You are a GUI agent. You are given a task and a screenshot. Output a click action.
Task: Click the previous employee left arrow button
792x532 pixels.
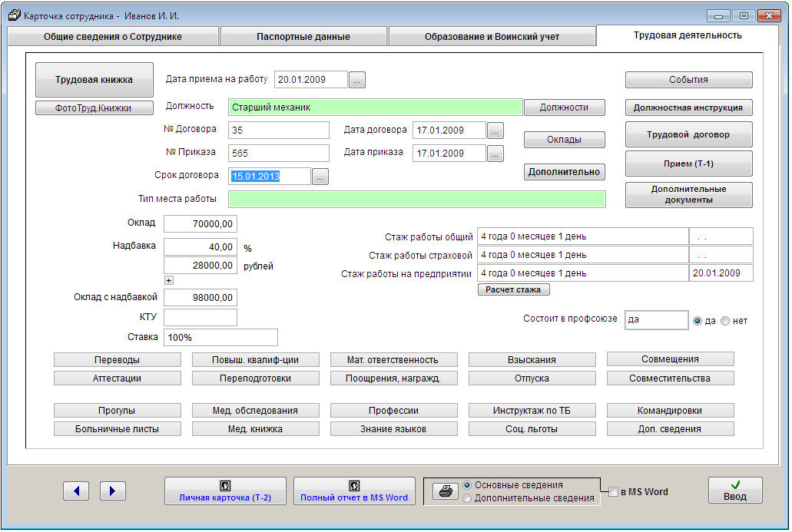(x=76, y=491)
